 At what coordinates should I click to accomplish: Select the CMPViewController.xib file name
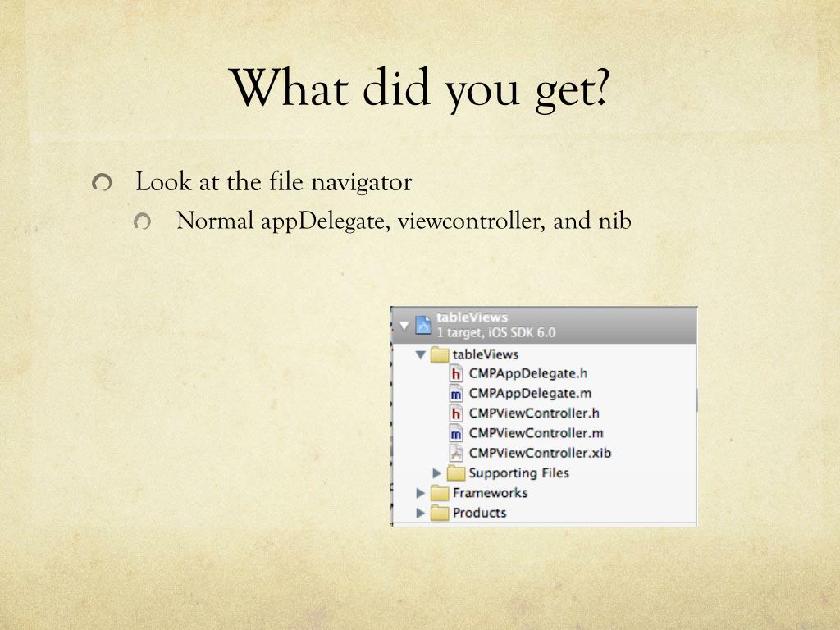540,453
